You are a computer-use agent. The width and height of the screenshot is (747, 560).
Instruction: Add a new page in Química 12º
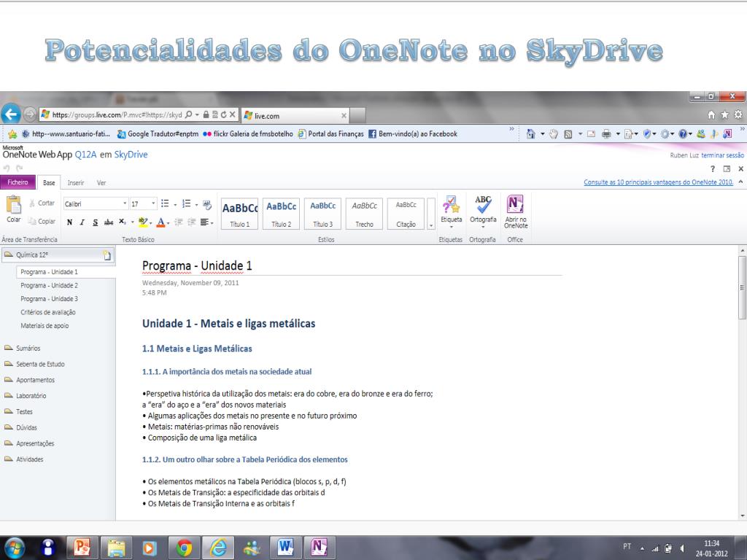[108, 255]
